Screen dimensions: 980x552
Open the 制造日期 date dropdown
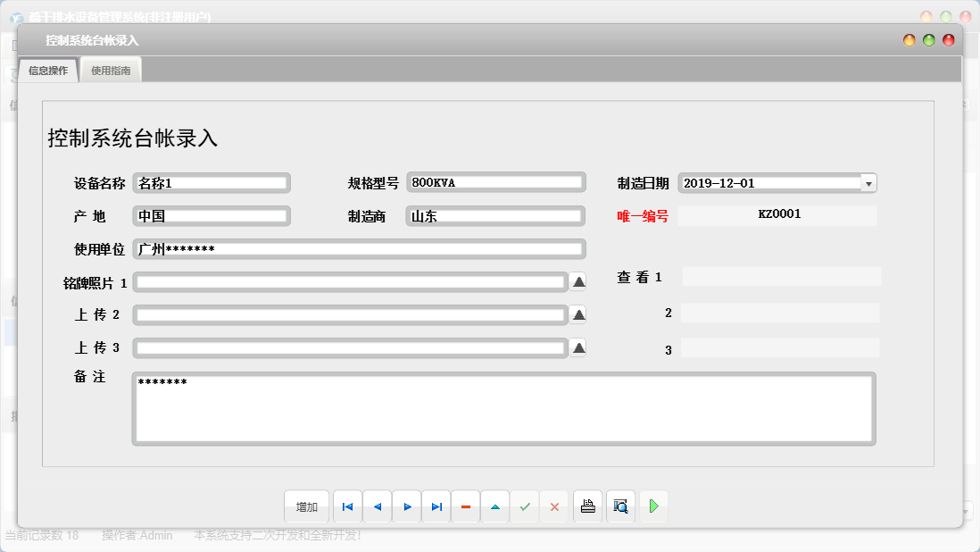coord(868,183)
